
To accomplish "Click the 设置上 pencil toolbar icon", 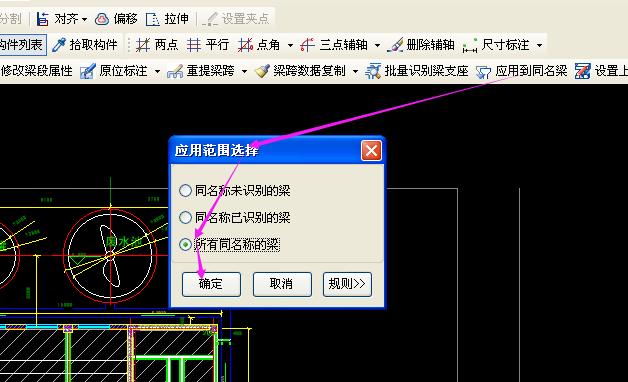I will click(x=582, y=71).
